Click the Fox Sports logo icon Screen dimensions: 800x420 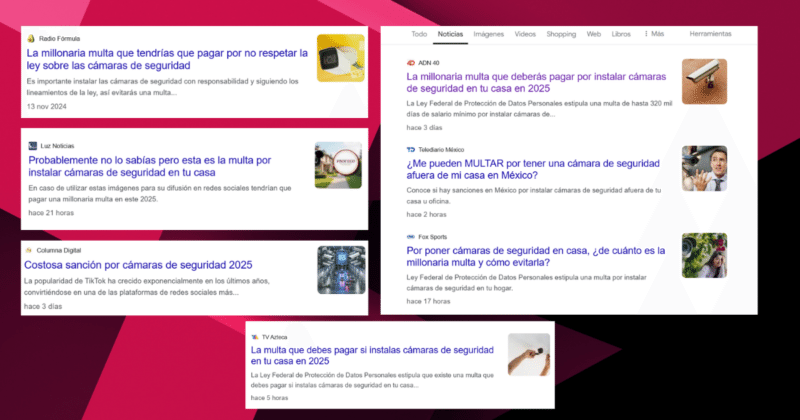point(411,237)
